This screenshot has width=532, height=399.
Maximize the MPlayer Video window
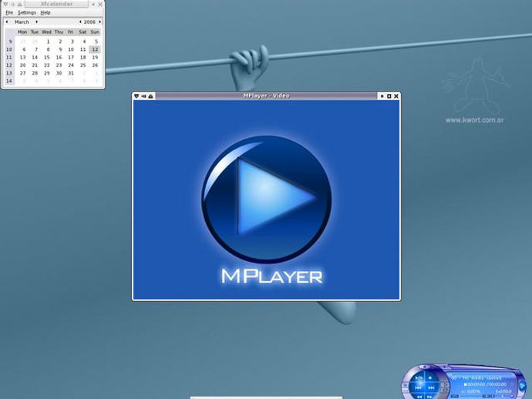point(389,96)
